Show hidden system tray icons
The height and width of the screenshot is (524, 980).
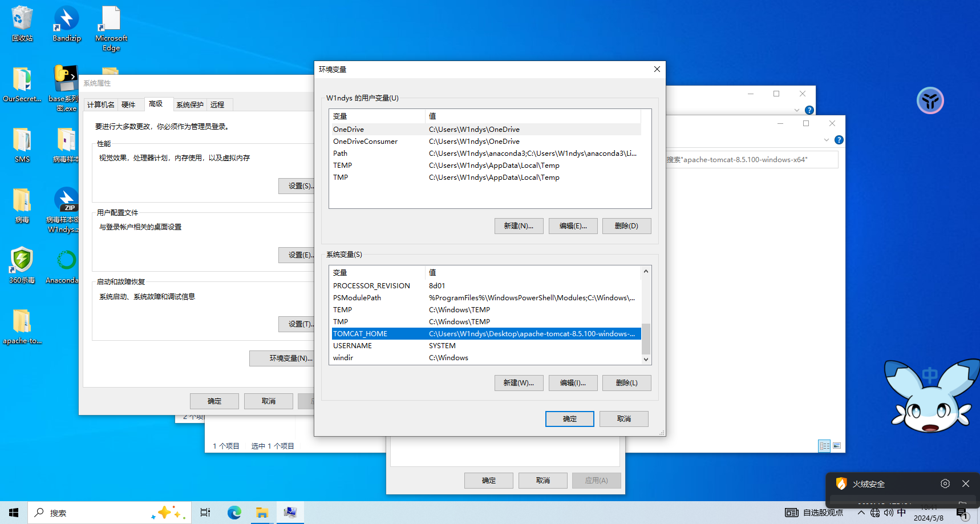(x=861, y=513)
